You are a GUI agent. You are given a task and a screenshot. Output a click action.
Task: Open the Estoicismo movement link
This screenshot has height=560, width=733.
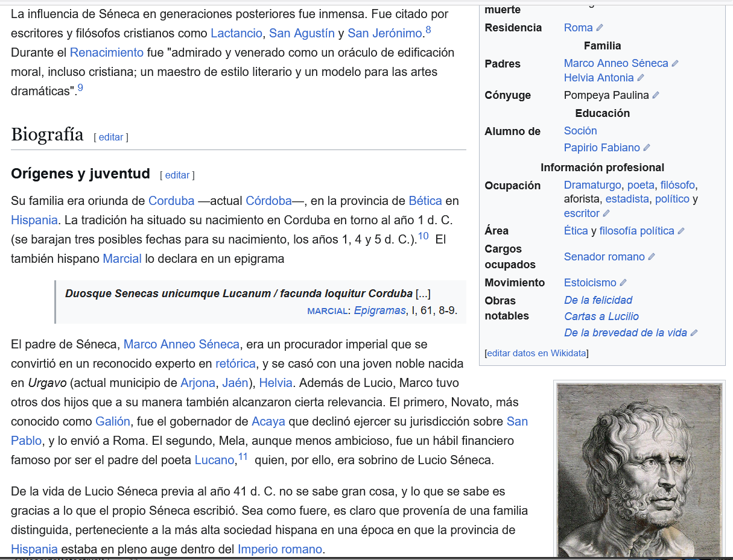[x=590, y=283]
